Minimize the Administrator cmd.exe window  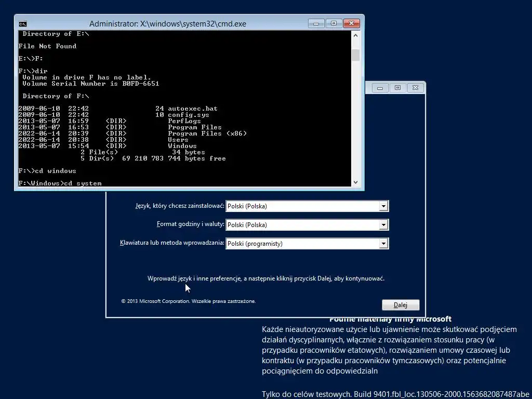click(x=316, y=23)
